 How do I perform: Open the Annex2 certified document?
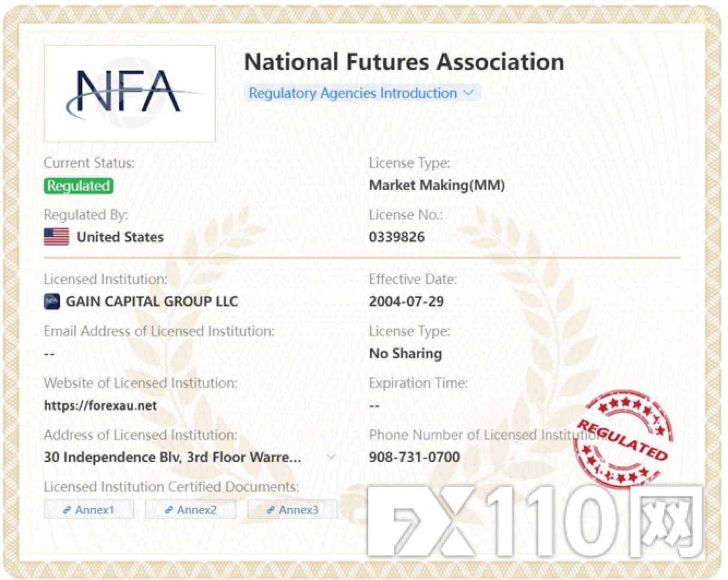pyautogui.click(x=191, y=510)
